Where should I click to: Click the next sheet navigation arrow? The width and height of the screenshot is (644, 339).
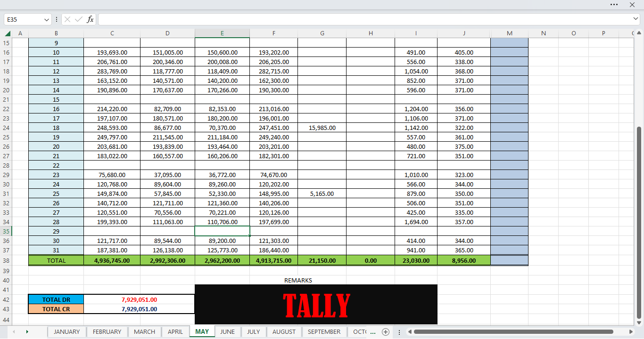pyautogui.click(x=27, y=331)
